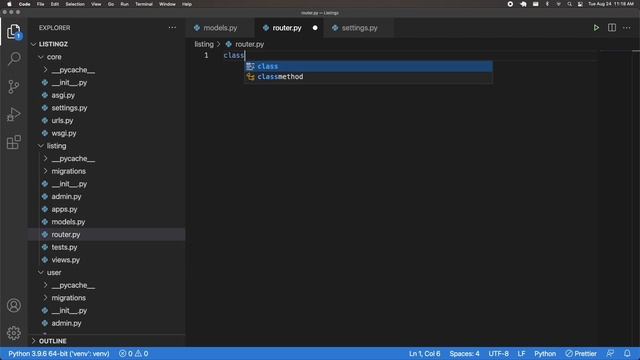The width and height of the screenshot is (640, 360).
Task: Open the Extensions view
Action: pyautogui.click(x=14, y=142)
